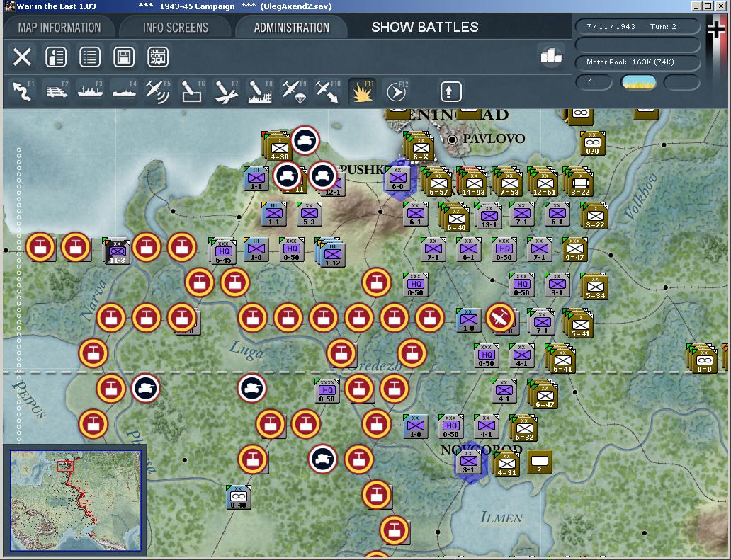The height and width of the screenshot is (560, 731).
Task: Toggle the F11 show battles explosion icon
Action: click(x=362, y=91)
